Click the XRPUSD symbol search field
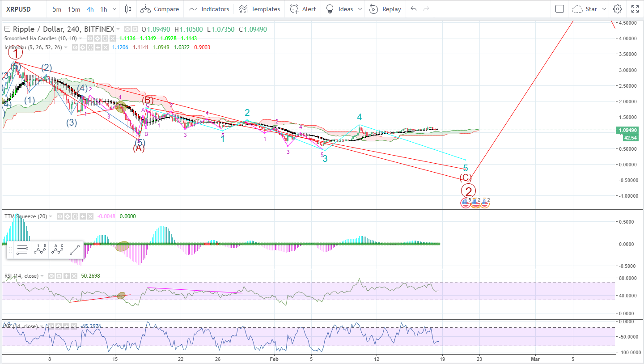 [x=23, y=9]
